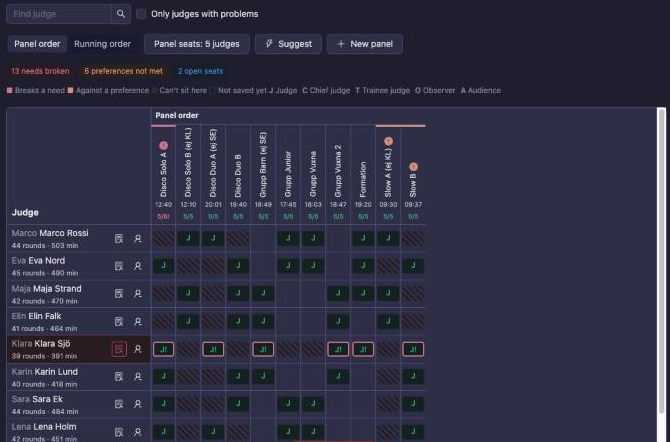Screen dimensions: 670x442
Task: Open notes icon for Sara Ek
Action: click(x=119, y=404)
